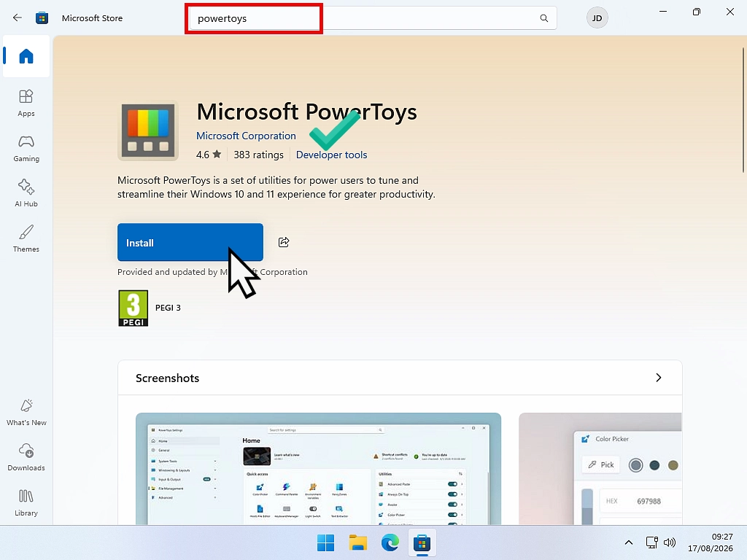Click the Microsoft PowerToys title text

pos(307,112)
